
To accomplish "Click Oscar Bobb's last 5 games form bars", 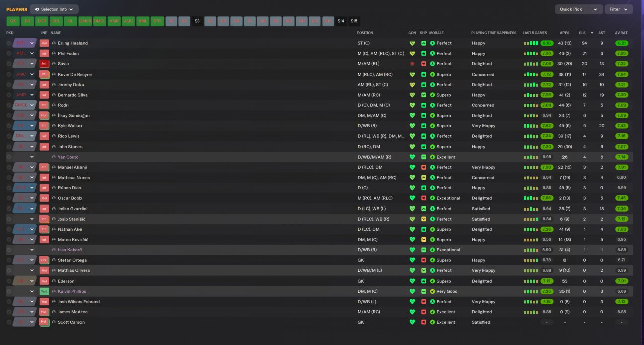I will click(531, 198).
